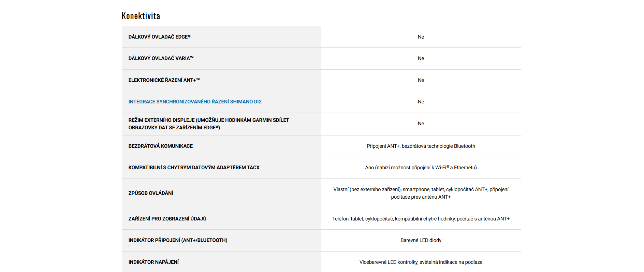Select the Způsob ovládání row label
Viewport: 644px width, 272px height.
pyautogui.click(x=151, y=193)
